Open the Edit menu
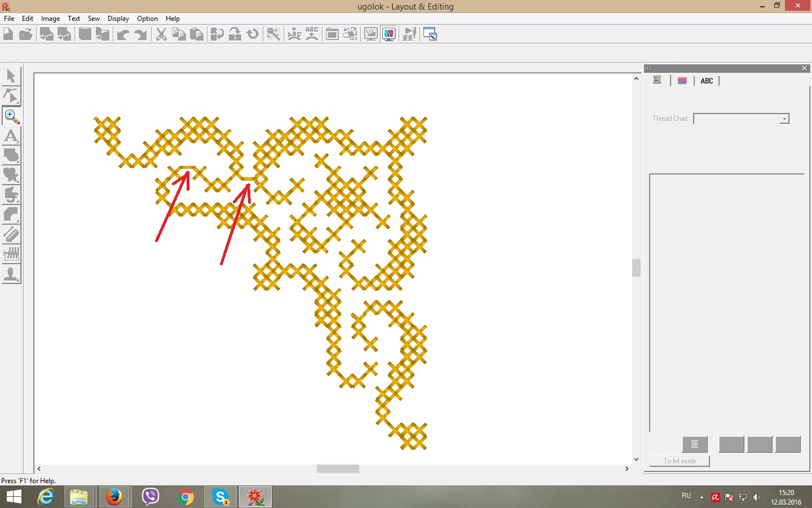Screen dimensions: 812x508 28,19
